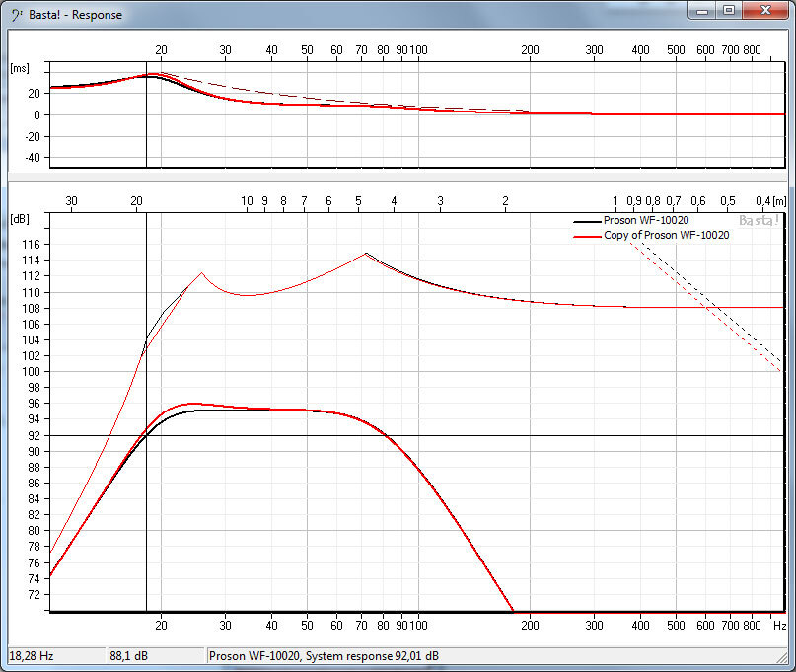This screenshot has height=672, width=796.
Task: Maximize the Basta! Response window
Action: pos(729,11)
